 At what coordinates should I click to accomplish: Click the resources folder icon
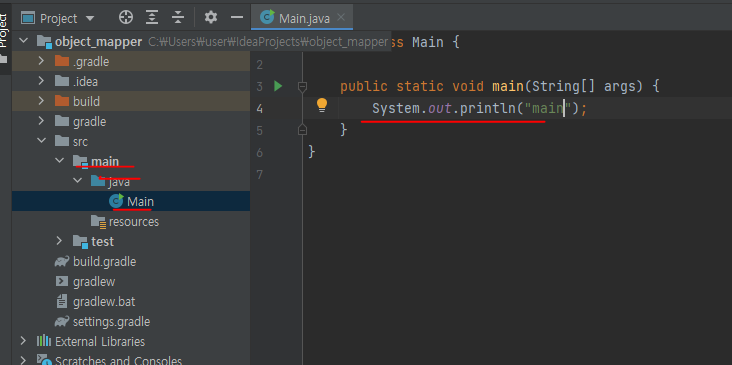[x=99, y=221]
